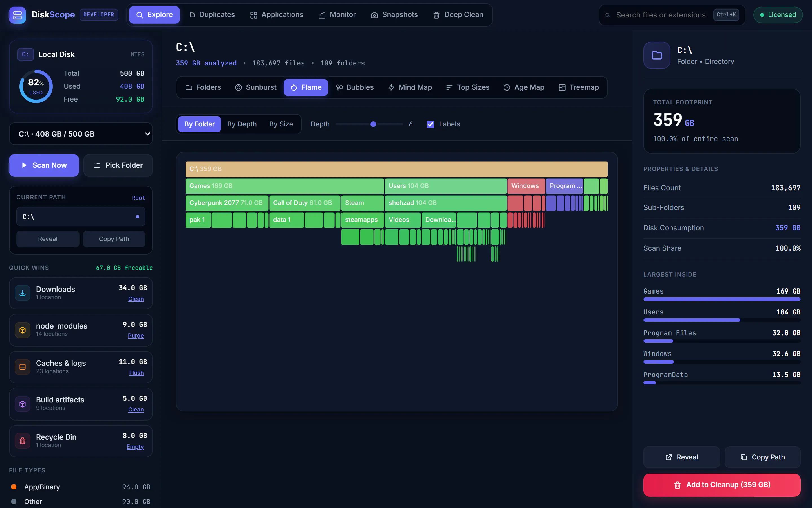Screen dimensions: 812x508
Task: Click the Build artifacts cube icon
Action: pos(23,404)
